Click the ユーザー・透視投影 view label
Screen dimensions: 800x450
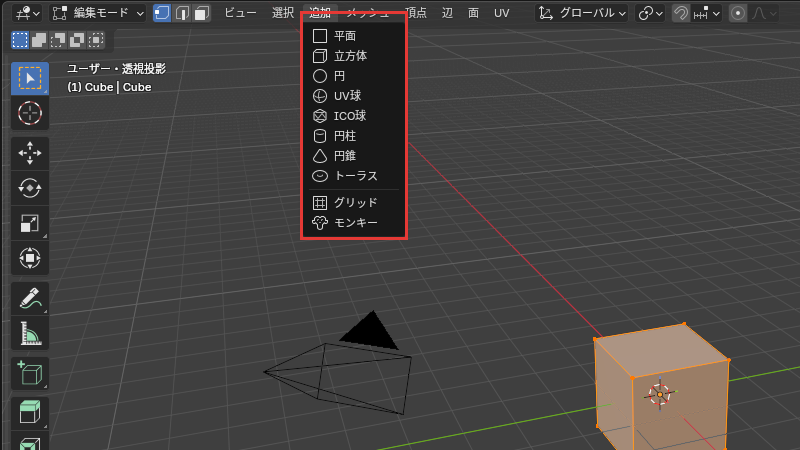click(x=117, y=69)
